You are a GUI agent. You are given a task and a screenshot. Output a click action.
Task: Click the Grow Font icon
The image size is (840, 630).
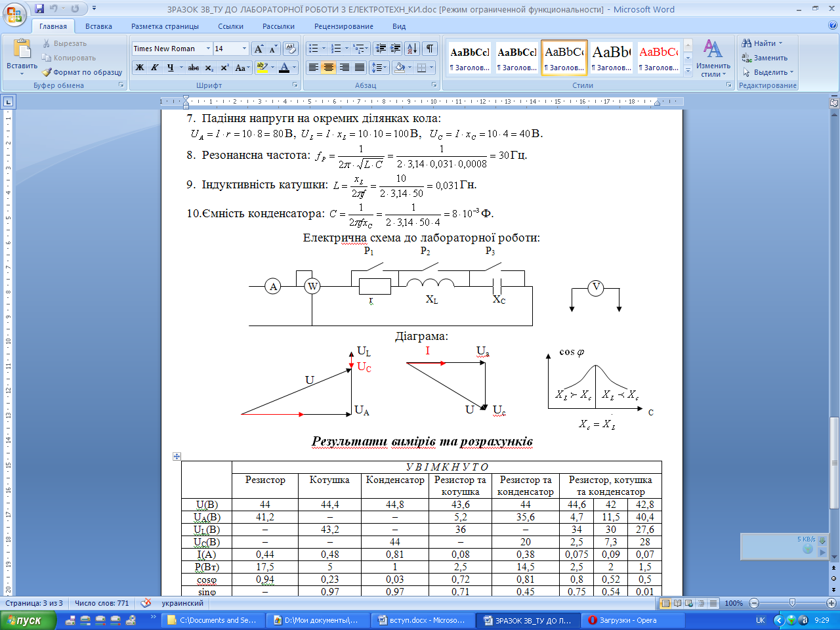coord(259,49)
